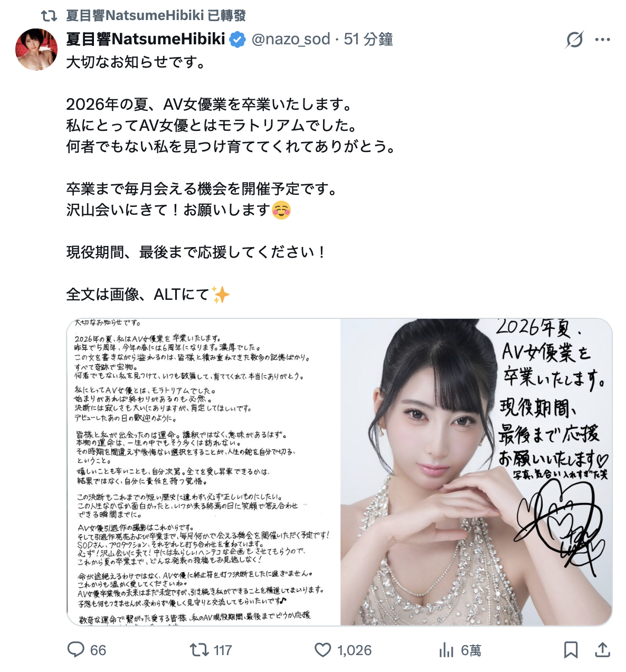This screenshot has height=672, width=626.
Task: Open the 夏目響NatsumeHibiki display name
Action: coord(146,40)
